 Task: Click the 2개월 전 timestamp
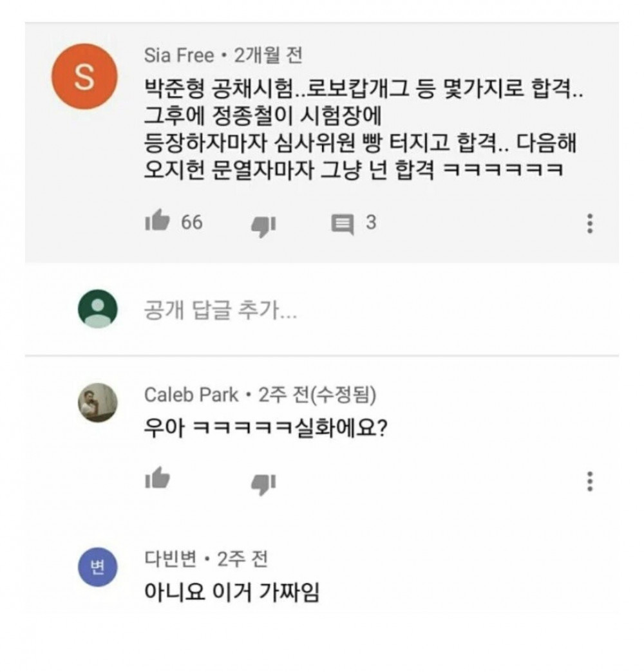(x=268, y=56)
